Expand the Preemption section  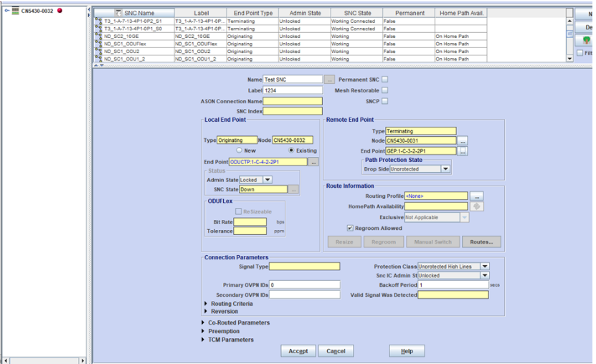tap(203, 331)
